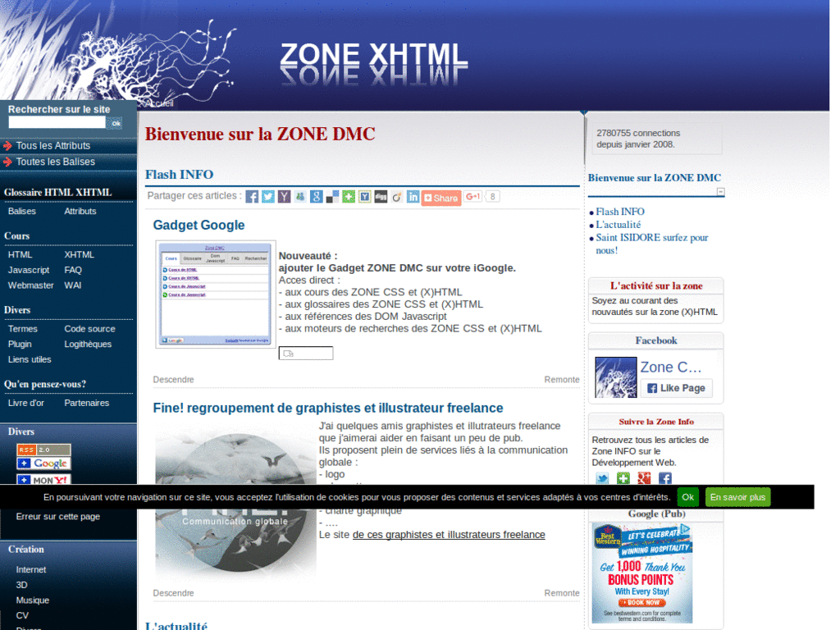Image resolution: width=840 pixels, height=630 pixels.
Task: Click Erreur sur cette page link
Action: [58, 517]
